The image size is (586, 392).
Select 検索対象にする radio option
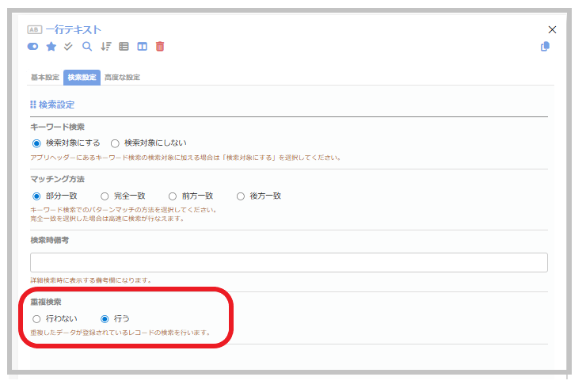pyautogui.click(x=36, y=143)
